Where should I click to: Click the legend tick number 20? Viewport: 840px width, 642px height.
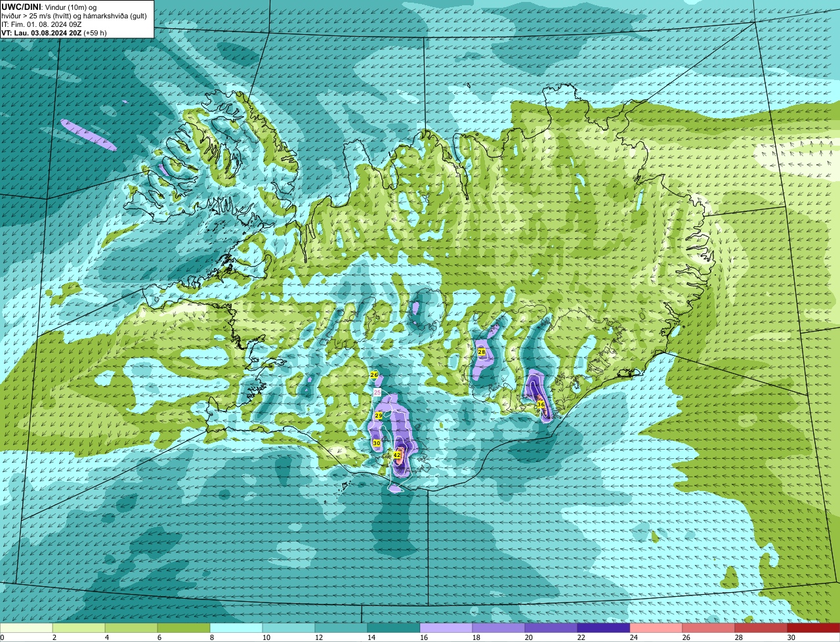point(529,637)
